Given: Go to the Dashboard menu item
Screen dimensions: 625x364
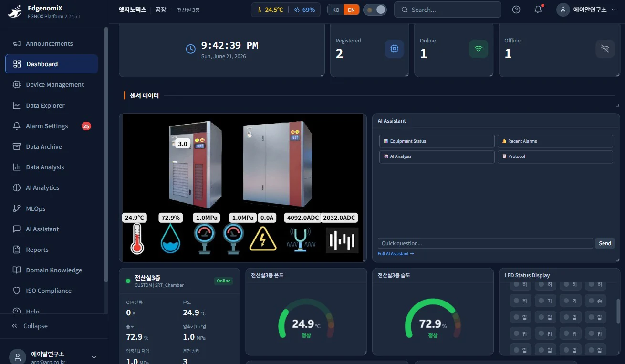Looking at the screenshot, I should coord(52,64).
